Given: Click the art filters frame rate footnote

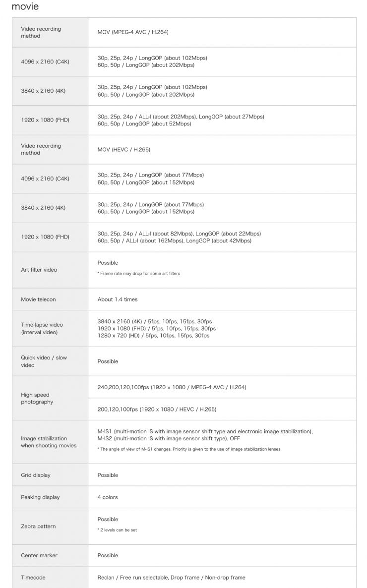Looking at the screenshot, I should (x=138, y=274).
